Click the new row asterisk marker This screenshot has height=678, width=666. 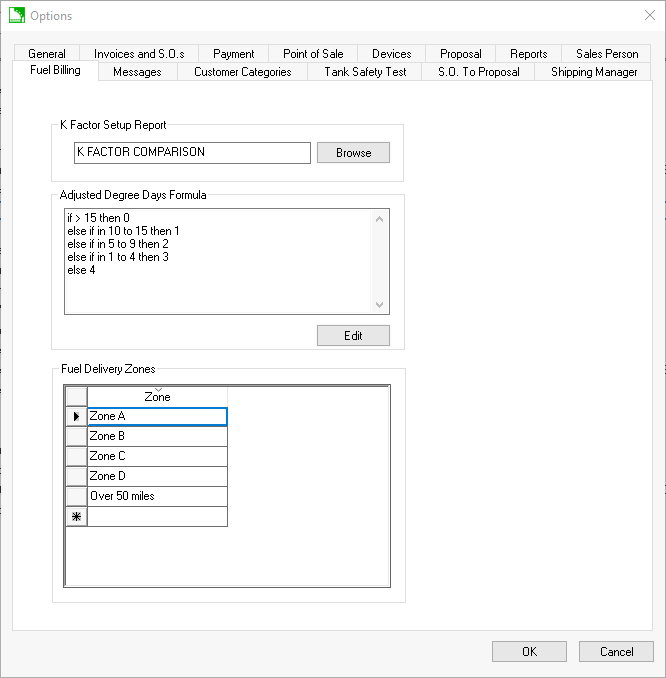coord(76,516)
